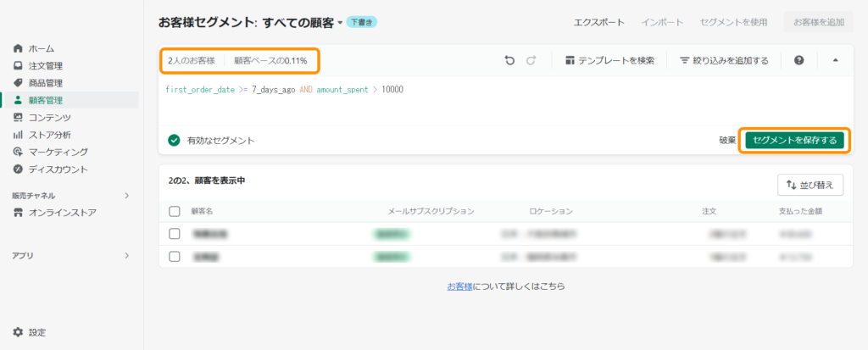Click the undo arrow icon
The image size is (868, 350).
[x=509, y=61]
